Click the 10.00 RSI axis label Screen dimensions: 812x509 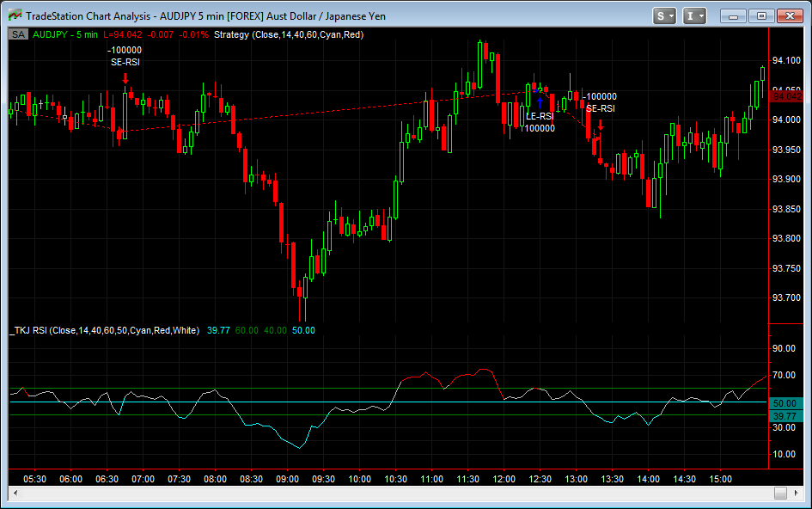(784, 454)
